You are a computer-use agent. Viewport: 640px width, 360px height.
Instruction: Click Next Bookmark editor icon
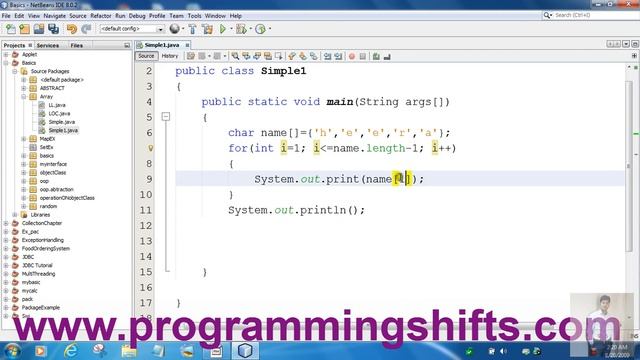pyautogui.click(x=302, y=56)
